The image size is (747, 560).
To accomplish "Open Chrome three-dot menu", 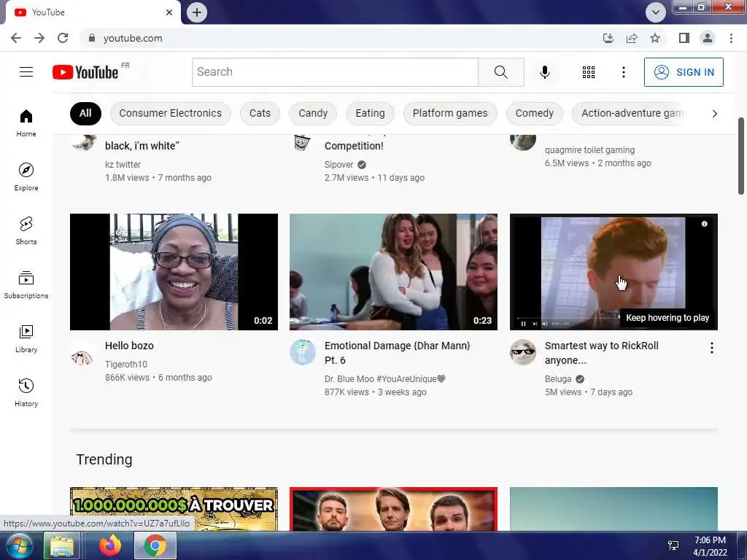I will [731, 38].
